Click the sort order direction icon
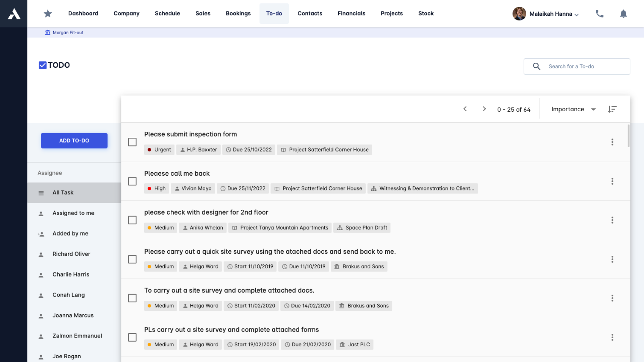This screenshot has height=362, width=644. (612, 109)
